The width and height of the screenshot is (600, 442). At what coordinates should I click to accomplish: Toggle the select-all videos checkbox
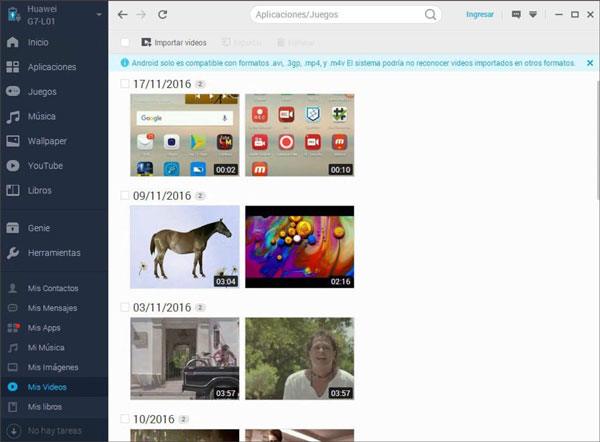coord(125,42)
